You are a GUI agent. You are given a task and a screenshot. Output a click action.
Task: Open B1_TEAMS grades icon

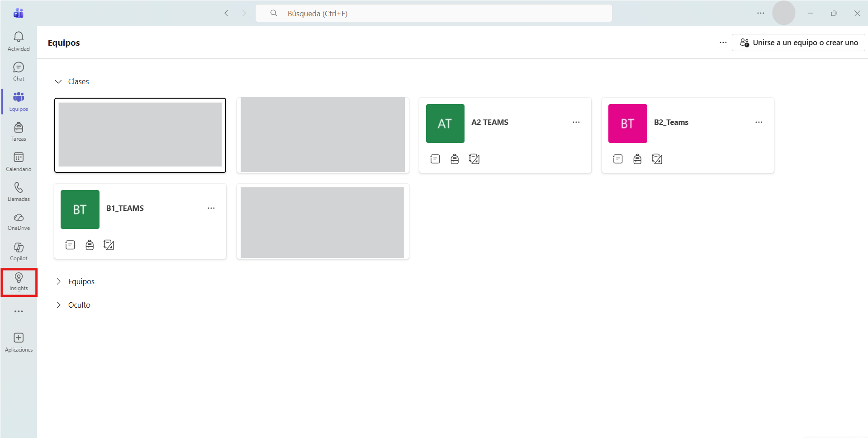[x=109, y=245]
